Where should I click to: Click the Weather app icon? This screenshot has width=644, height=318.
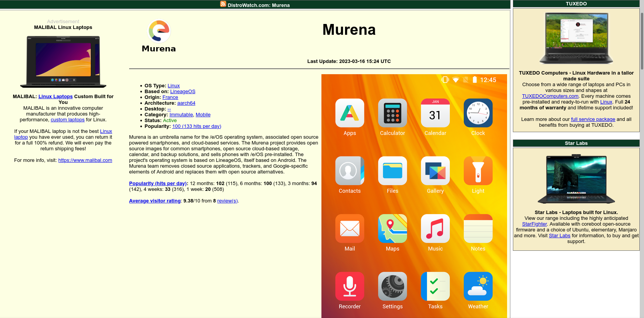click(x=478, y=286)
